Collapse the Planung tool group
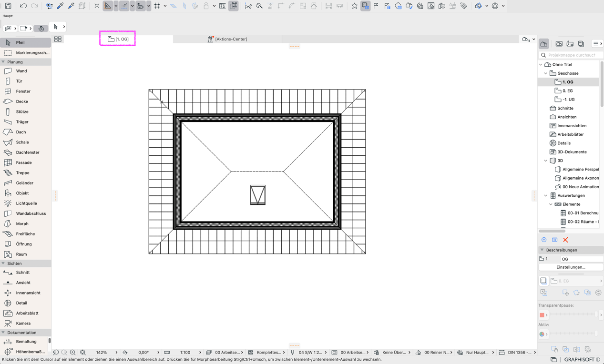The image size is (604, 364). (3, 62)
